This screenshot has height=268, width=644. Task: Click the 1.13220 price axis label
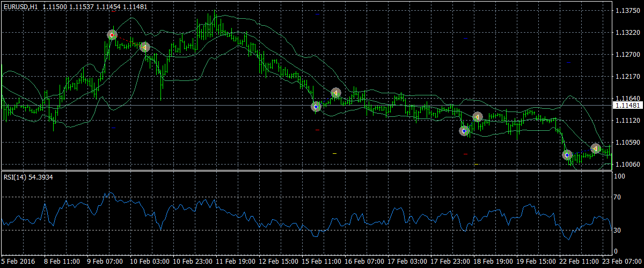tap(627, 33)
